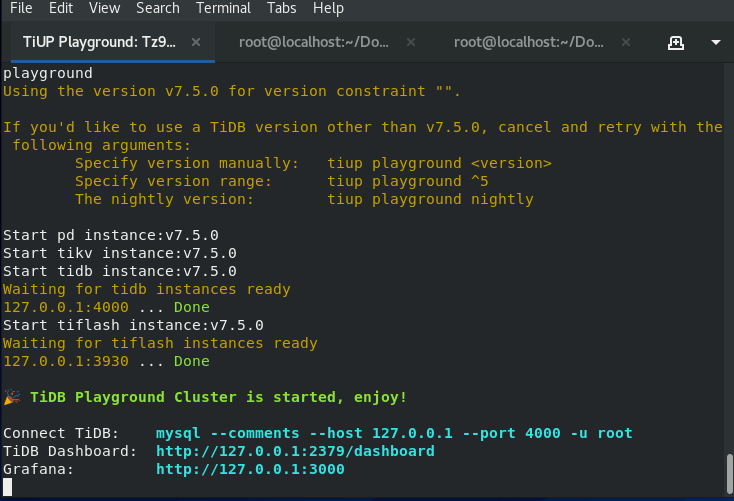Open the Search menu
This screenshot has height=501, width=734.
point(158,8)
